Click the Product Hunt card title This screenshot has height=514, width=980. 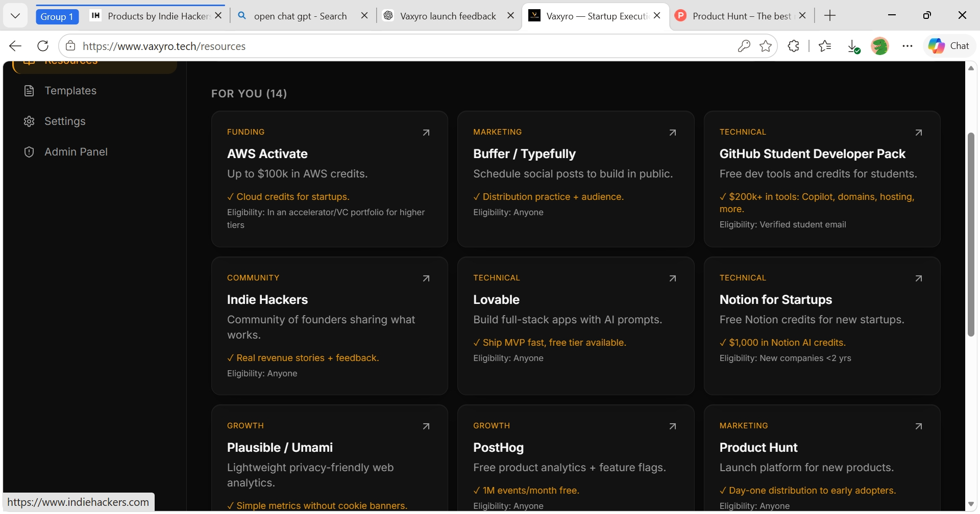[758, 447]
